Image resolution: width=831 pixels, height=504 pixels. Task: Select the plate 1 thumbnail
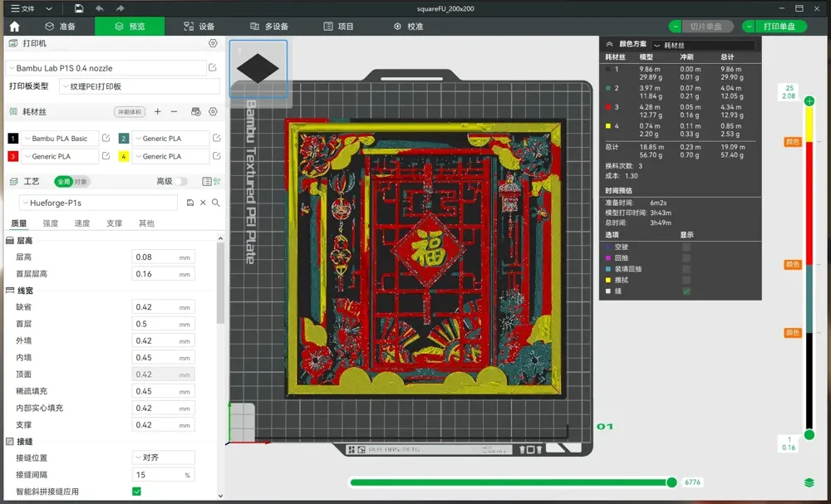pos(258,69)
